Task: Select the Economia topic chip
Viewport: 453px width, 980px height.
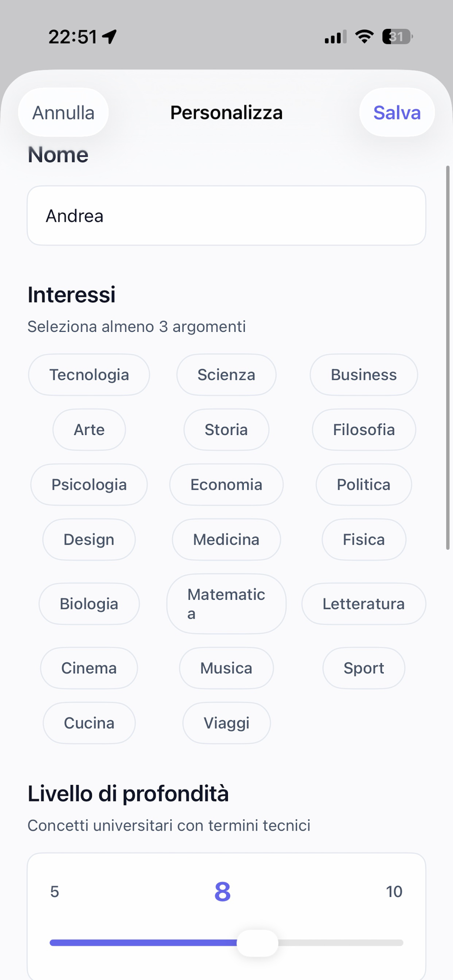Action: (x=226, y=485)
